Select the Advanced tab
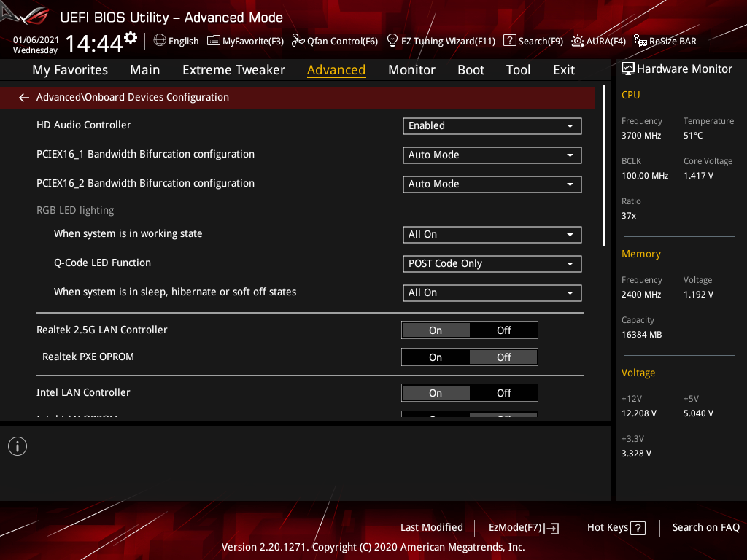The height and width of the screenshot is (560, 747). pos(336,70)
